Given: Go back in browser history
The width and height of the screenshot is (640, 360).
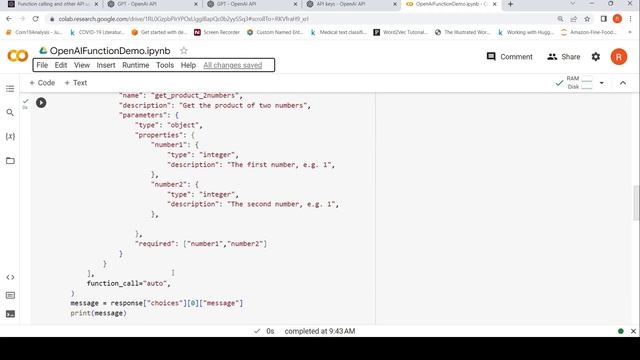Looking at the screenshot, I should 9,19.
